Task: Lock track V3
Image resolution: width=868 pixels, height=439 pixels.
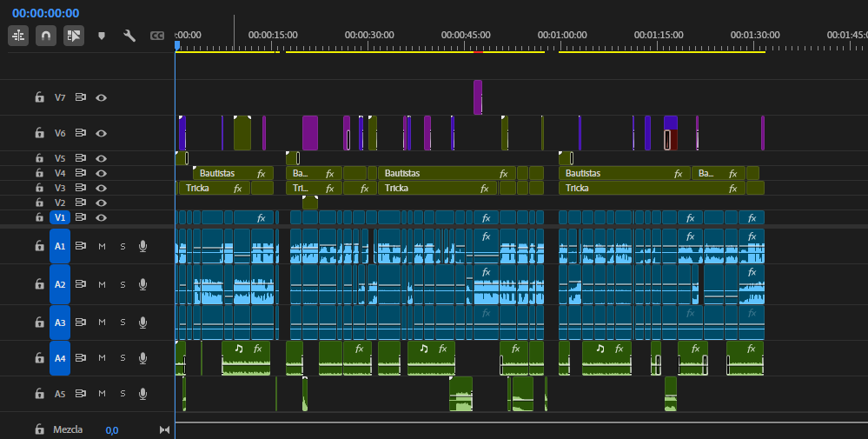Action: point(39,188)
